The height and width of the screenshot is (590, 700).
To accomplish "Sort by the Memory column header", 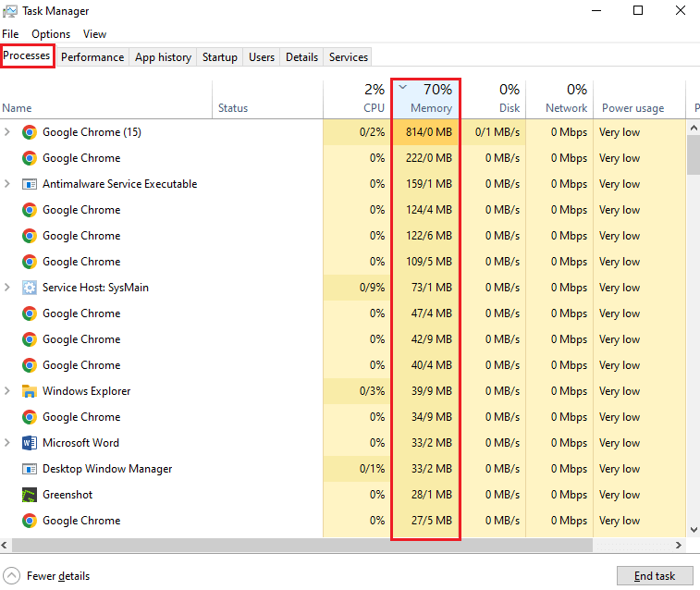I will 425,99.
